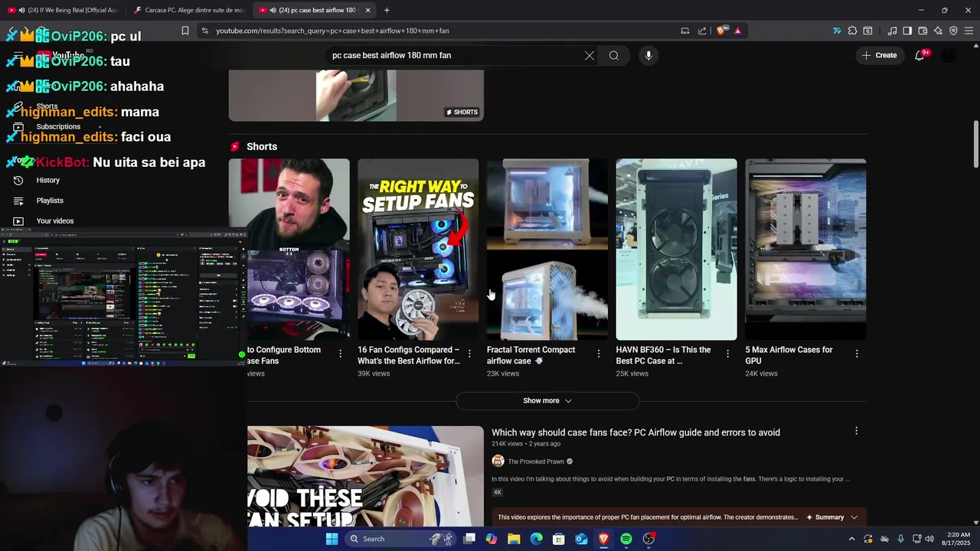980x551 pixels.
Task: Open options for '5 Max Airflow Cases' short
Action: (x=857, y=354)
